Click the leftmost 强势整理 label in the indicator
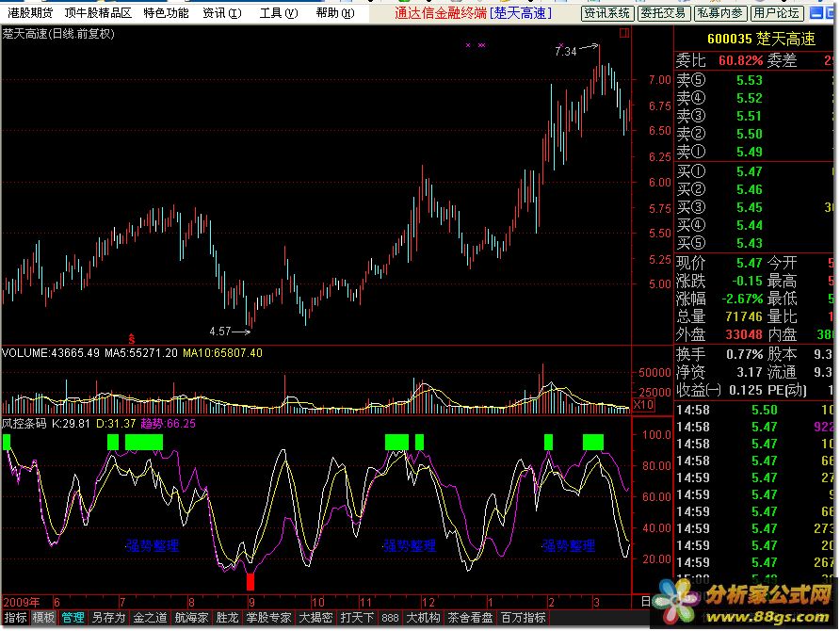The image size is (840, 631). click(153, 546)
